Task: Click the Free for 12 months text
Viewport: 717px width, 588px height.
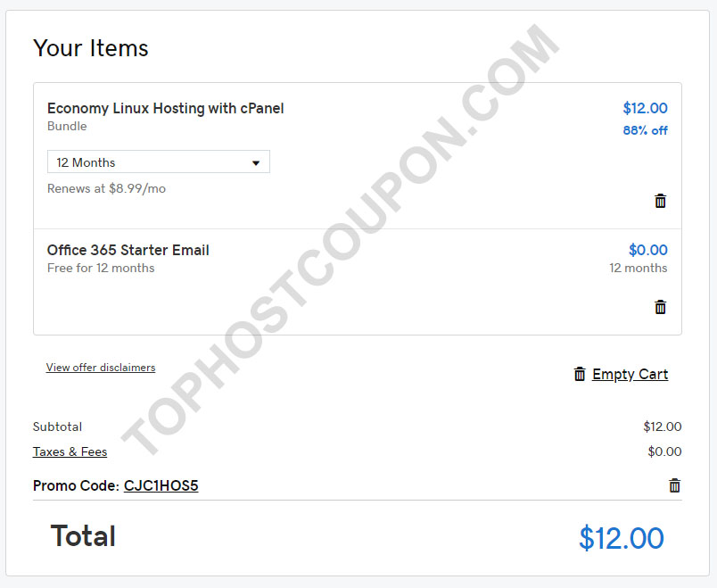Action: 101,269
